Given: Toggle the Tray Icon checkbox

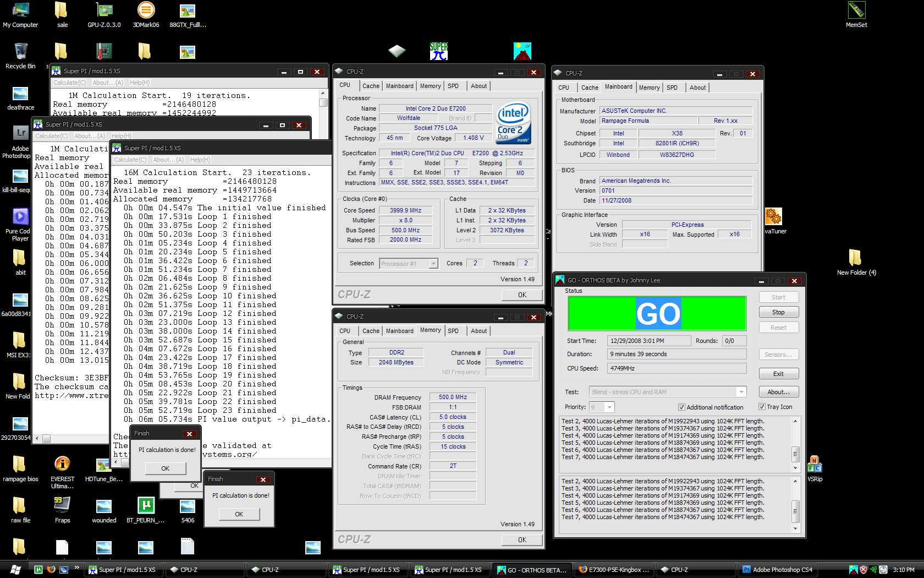Looking at the screenshot, I should 762,407.
